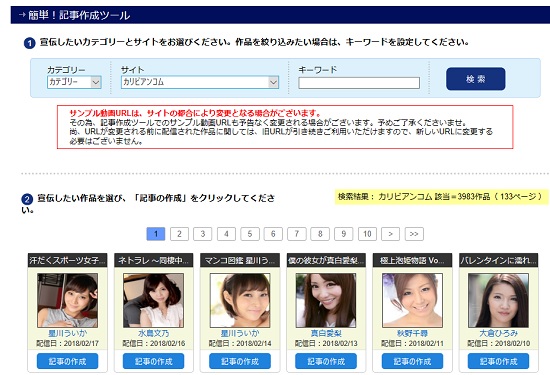Open thumbnail above 秋野千尋
The width and height of the screenshot is (550, 375).
coord(412,300)
